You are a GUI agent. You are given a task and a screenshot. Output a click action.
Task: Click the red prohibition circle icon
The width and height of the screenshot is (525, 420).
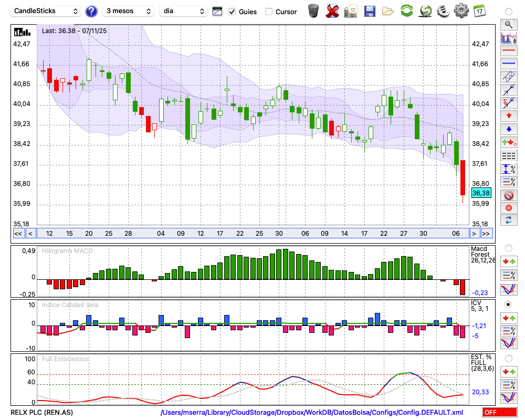tap(509, 195)
